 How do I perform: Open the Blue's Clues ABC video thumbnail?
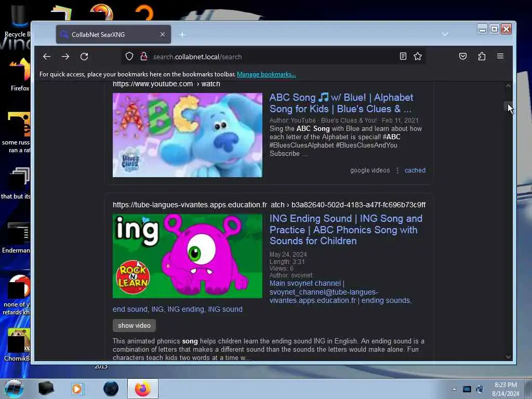(x=187, y=135)
